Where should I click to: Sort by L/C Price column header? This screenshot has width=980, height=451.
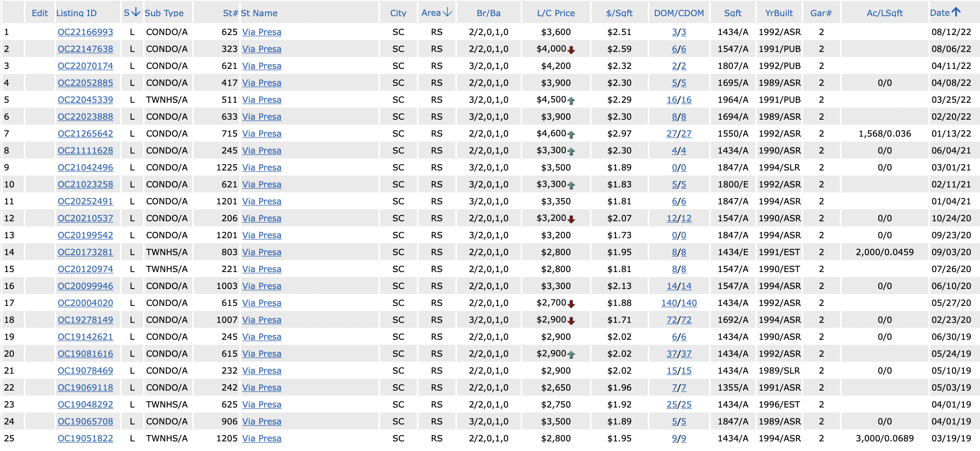[556, 13]
